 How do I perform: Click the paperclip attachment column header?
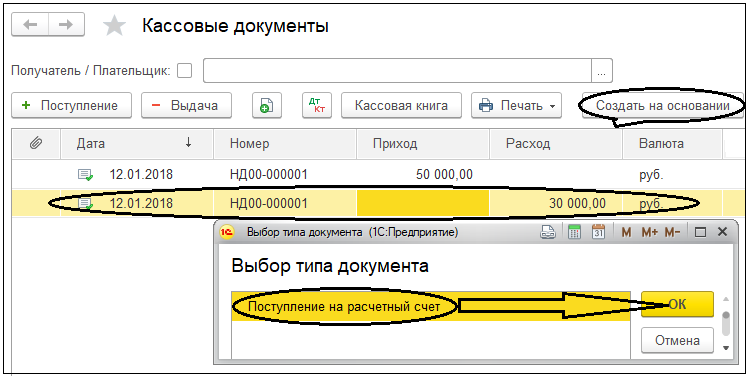36,143
